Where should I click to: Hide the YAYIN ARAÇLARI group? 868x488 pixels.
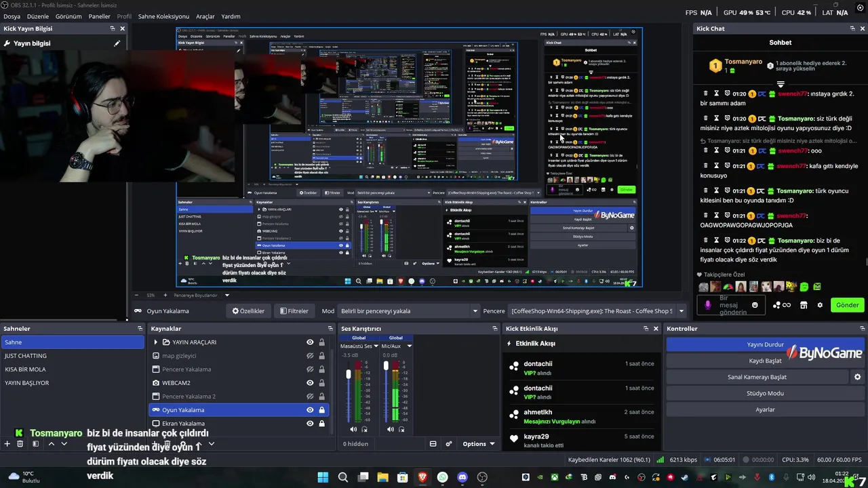click(x=310, y=342)
